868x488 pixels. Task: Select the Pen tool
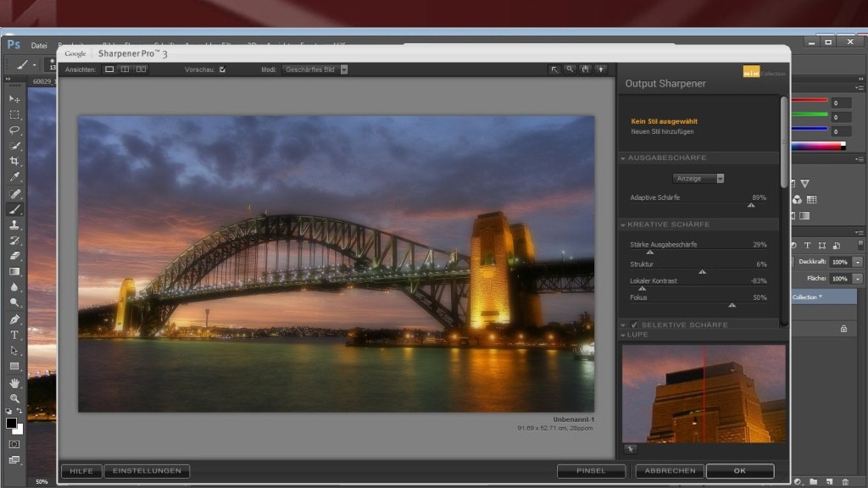coord(14,319)
